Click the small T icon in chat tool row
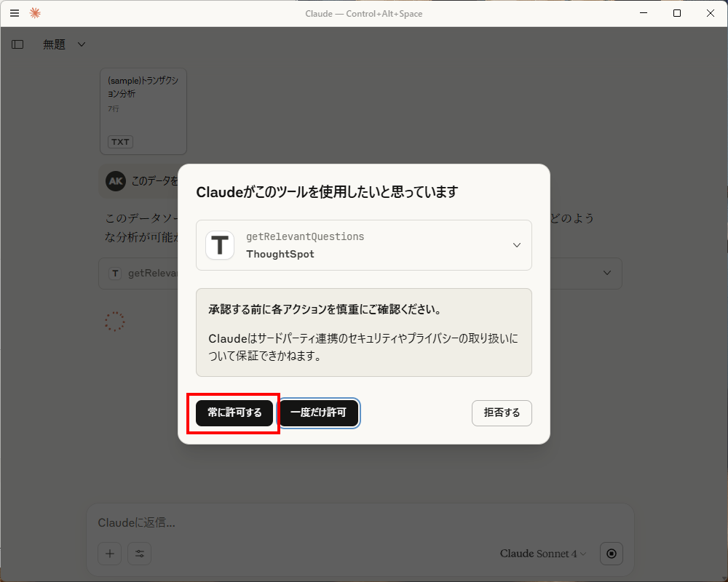The image size is (728, 582). pos(115,274)
